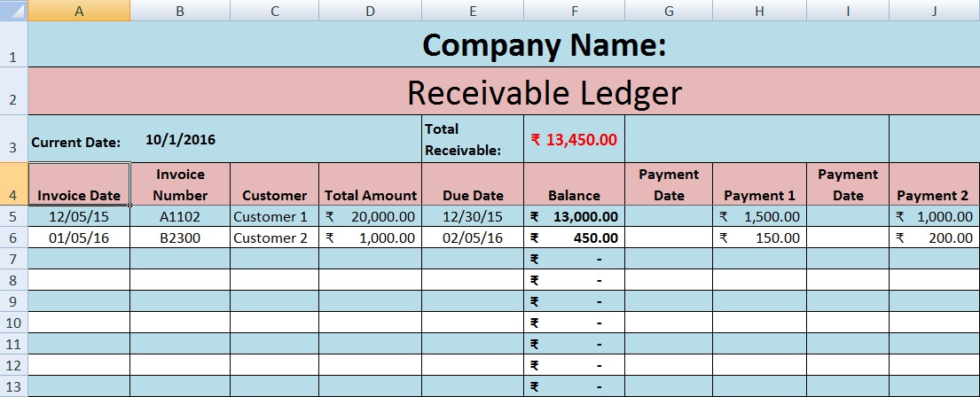
Task: Select row 1 header
Action: click(x=14, y=44)
